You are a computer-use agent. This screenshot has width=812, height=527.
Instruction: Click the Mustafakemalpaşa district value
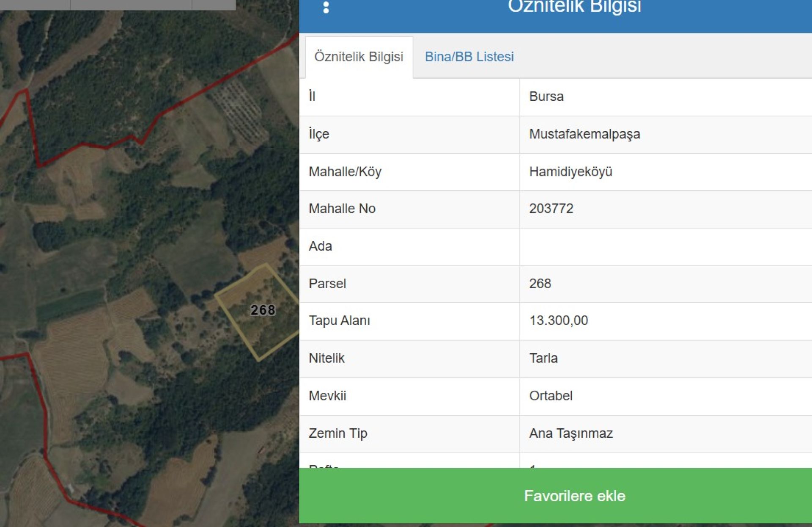click(x=584, y=134)
